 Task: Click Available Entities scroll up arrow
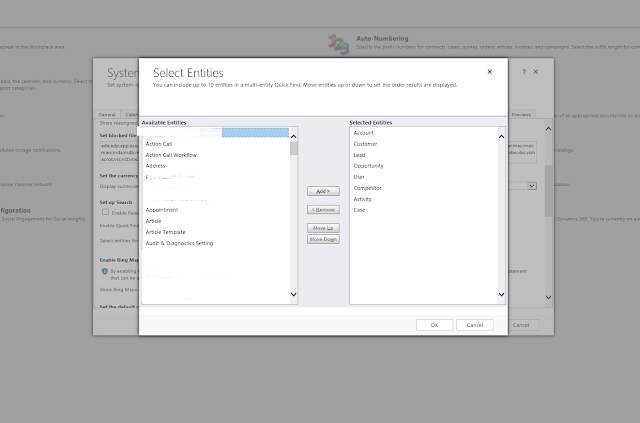293,136
